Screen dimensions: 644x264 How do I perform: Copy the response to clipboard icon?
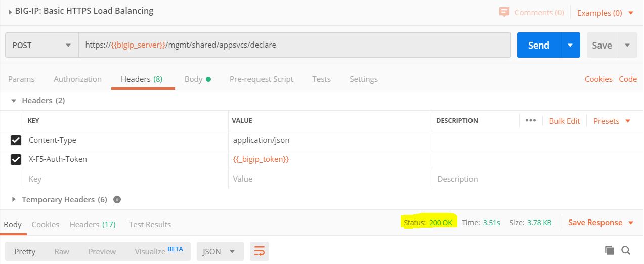coord(610,250)
